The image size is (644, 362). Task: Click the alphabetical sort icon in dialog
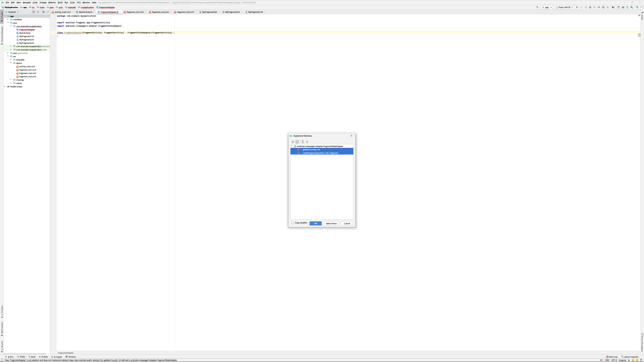click(293, 142)
